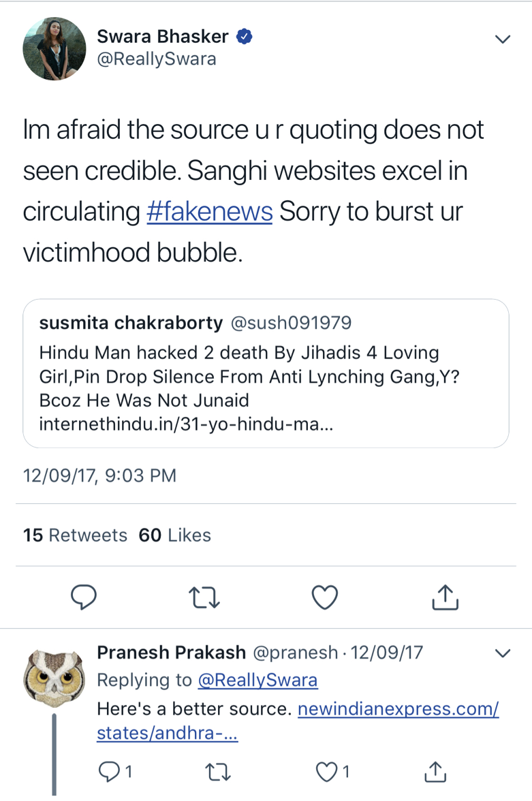View the 15 Retweets list

click(75, 535)
